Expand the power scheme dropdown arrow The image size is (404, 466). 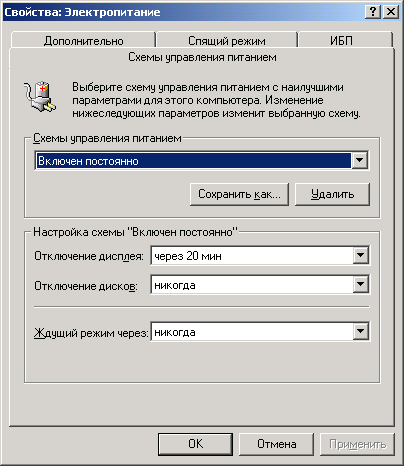pyautogui.click(x=360, y=161)
